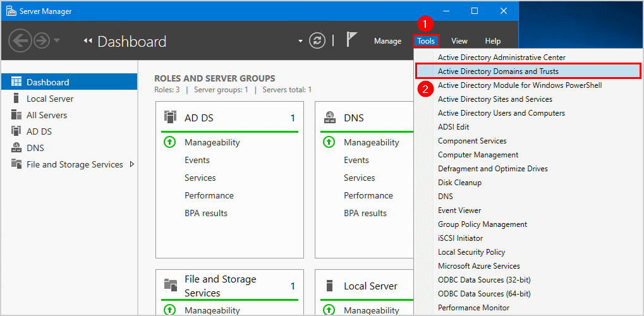644x316 pixels.
Task: Click the DNS tile icon
Action: click(329, 118)
